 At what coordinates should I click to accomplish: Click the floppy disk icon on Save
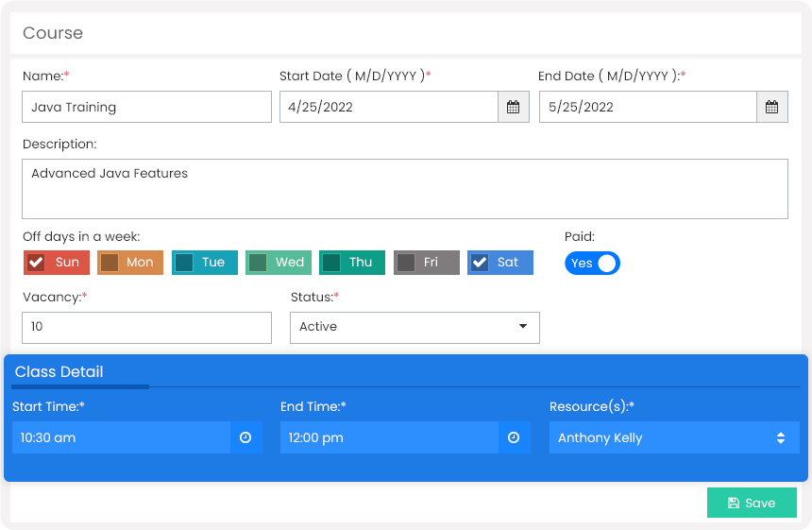coord(734,503)
